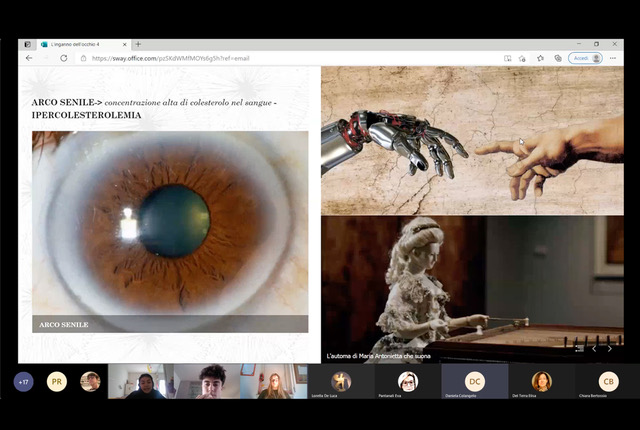Open the Arco Senile eye image
The image size is (640, 430).
(170, 232)
